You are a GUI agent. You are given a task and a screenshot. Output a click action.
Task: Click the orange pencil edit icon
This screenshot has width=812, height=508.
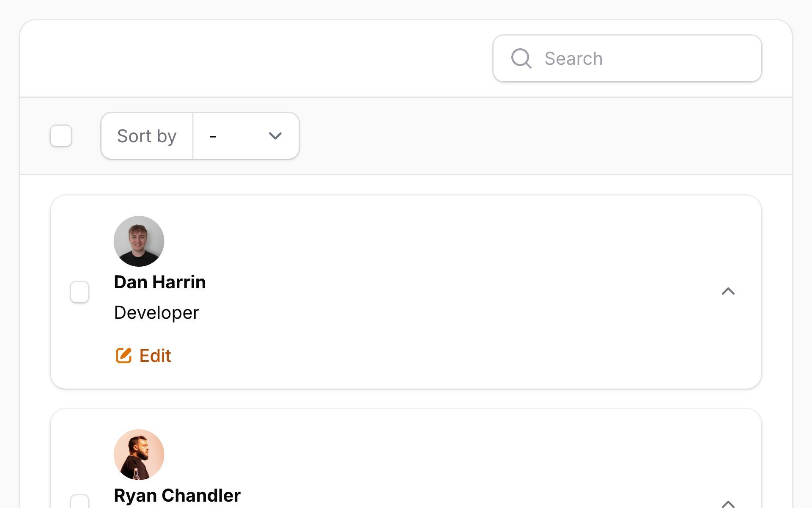coord(123,356)
